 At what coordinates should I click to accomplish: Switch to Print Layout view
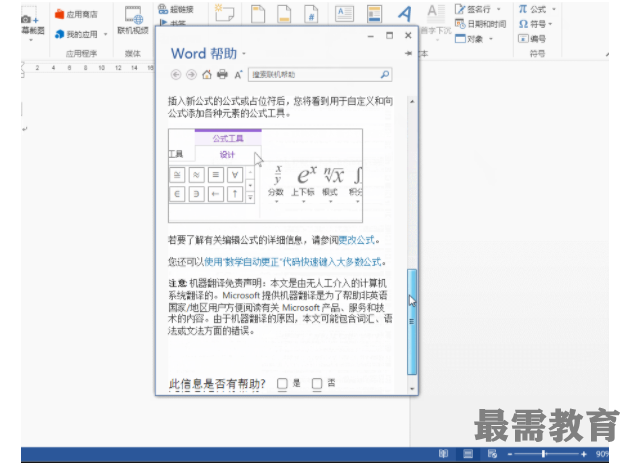(468, 454)
